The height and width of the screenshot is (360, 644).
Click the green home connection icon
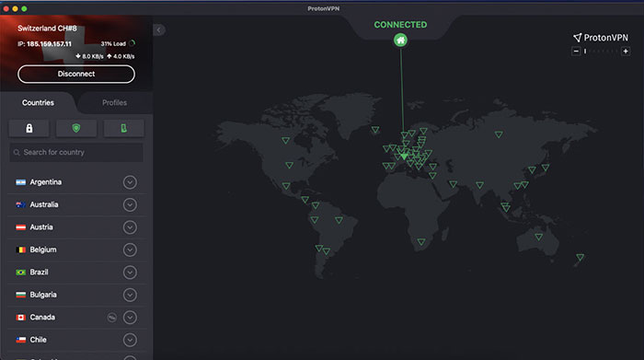(x=400, y=41)
